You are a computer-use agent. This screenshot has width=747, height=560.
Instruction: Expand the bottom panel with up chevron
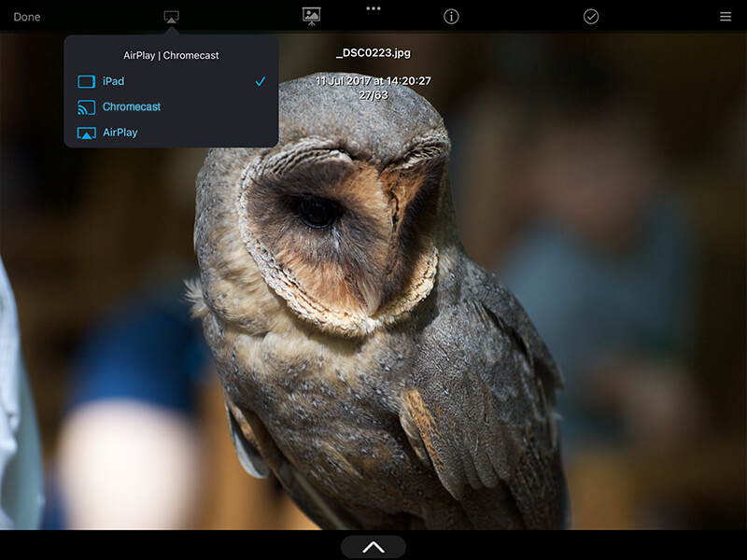point(373,547)
